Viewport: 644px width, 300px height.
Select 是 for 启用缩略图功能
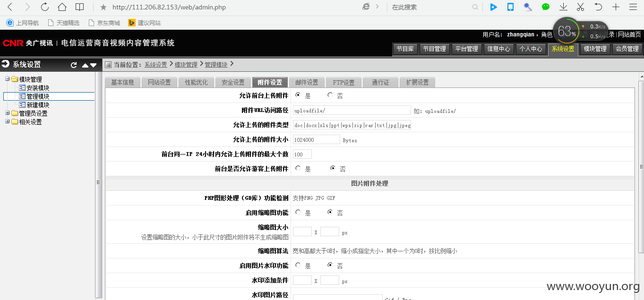click(298, 213)
